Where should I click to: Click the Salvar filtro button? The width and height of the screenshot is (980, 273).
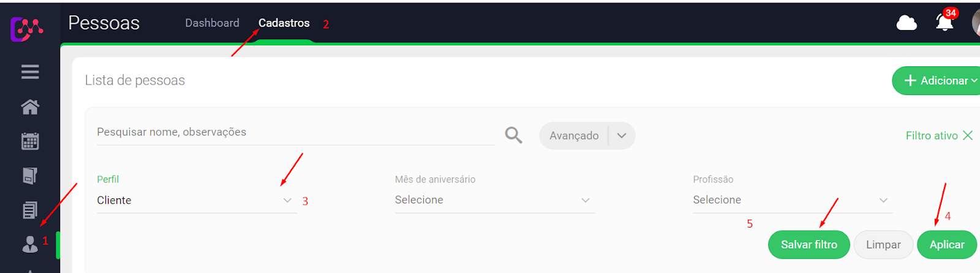click(x=809, y=245)
